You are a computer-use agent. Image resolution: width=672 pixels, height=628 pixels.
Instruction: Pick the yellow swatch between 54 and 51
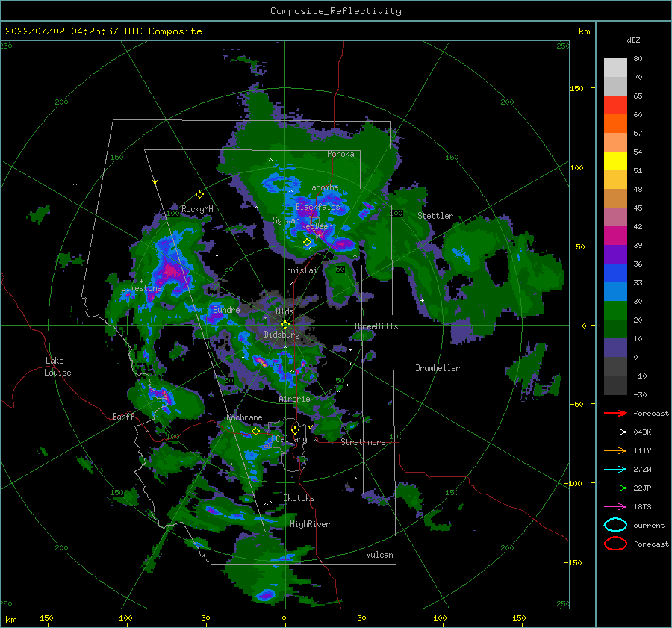click(615, 161)
